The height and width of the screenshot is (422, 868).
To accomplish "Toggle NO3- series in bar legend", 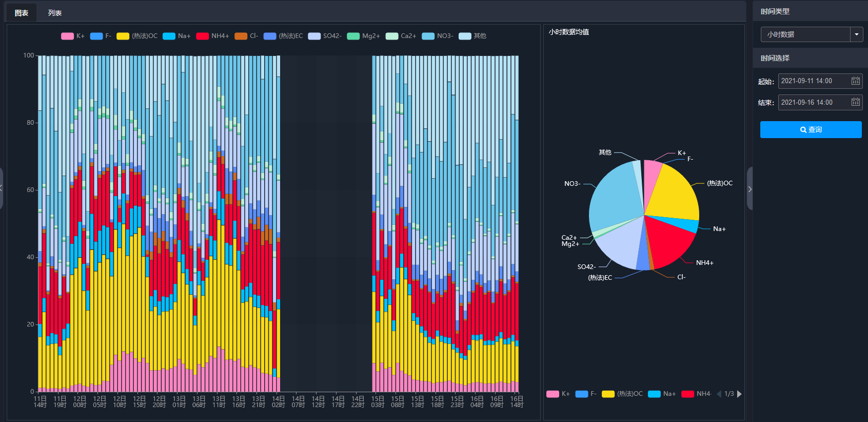I will coord(437,36).
